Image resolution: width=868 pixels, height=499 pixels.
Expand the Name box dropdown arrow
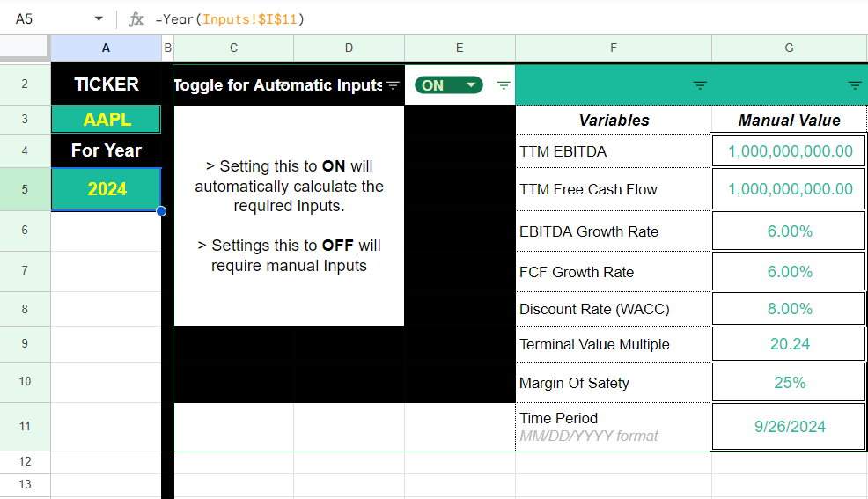[99, 18]
